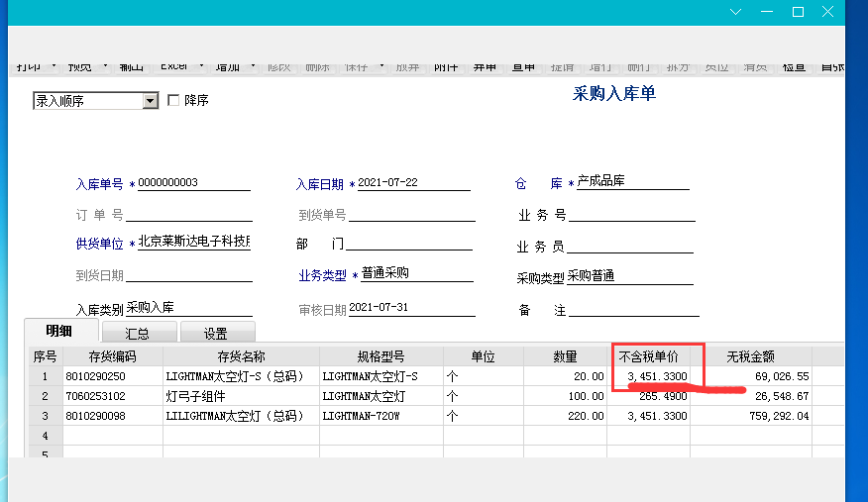Click the 打印 toolbar dropdown arrow
This screenshot has width=868, height=502.
click(54, 66)
